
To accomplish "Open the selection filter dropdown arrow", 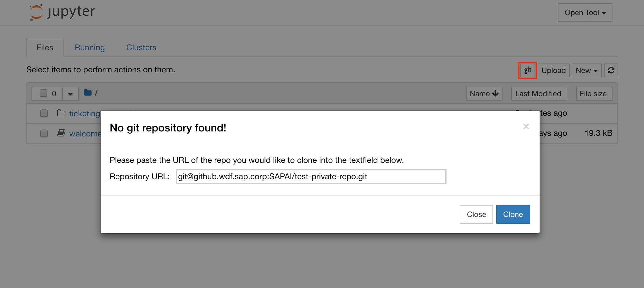I will coord(70,94).
